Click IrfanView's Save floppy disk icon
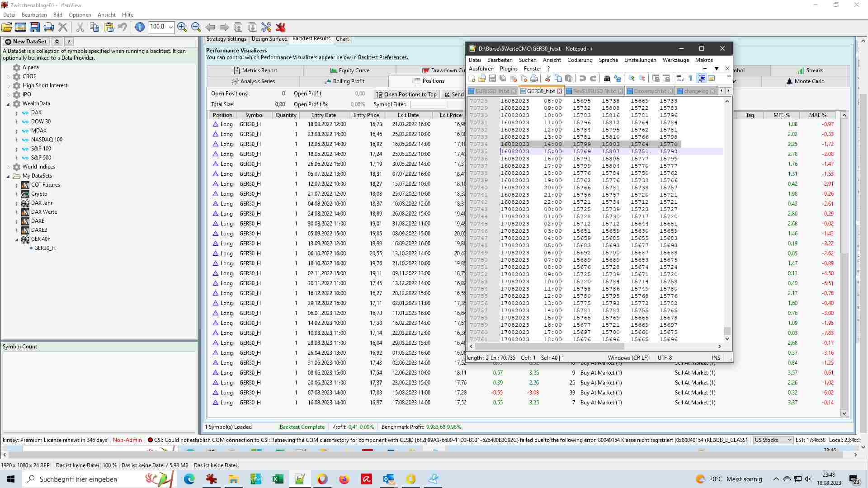Screen dimensions: 868x488 click(34, 27)
